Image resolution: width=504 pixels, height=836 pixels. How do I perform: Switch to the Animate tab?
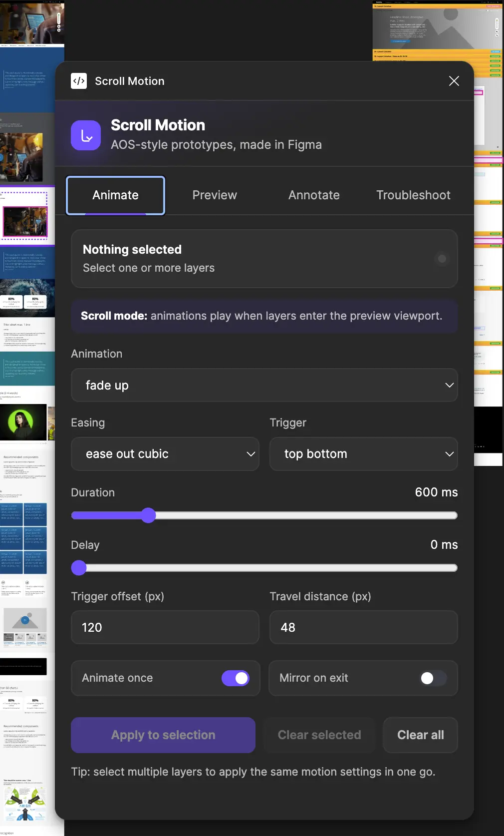pos(115,195)
